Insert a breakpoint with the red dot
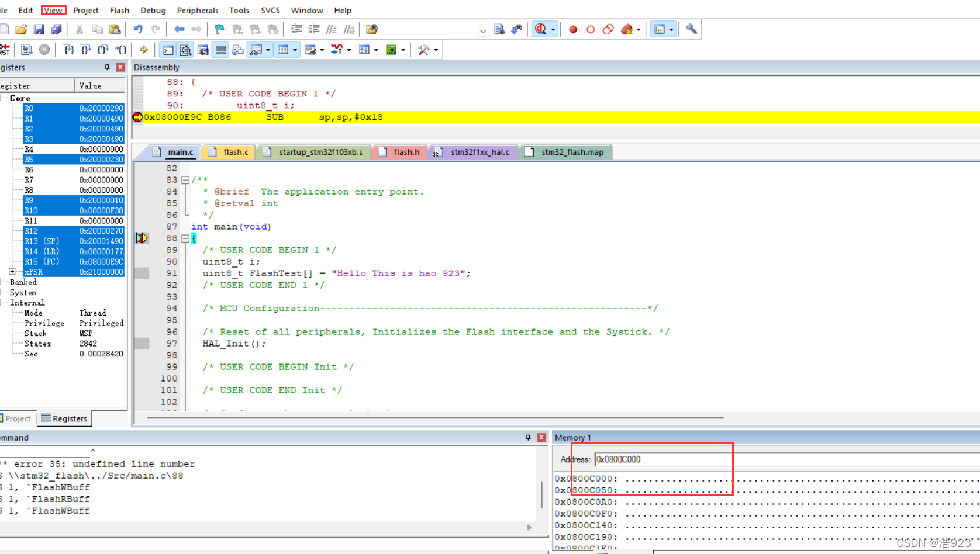 573,29
